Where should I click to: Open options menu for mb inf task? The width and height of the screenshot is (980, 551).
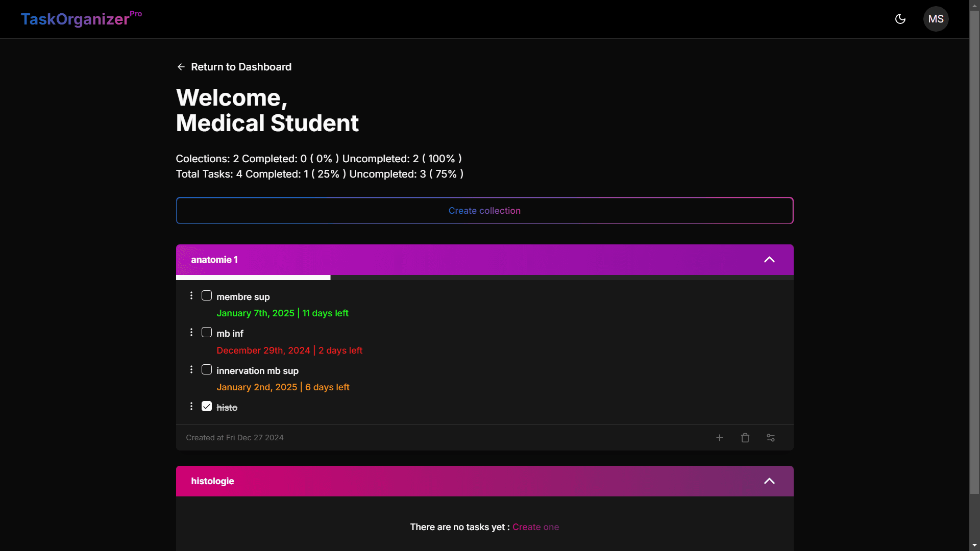191,333
